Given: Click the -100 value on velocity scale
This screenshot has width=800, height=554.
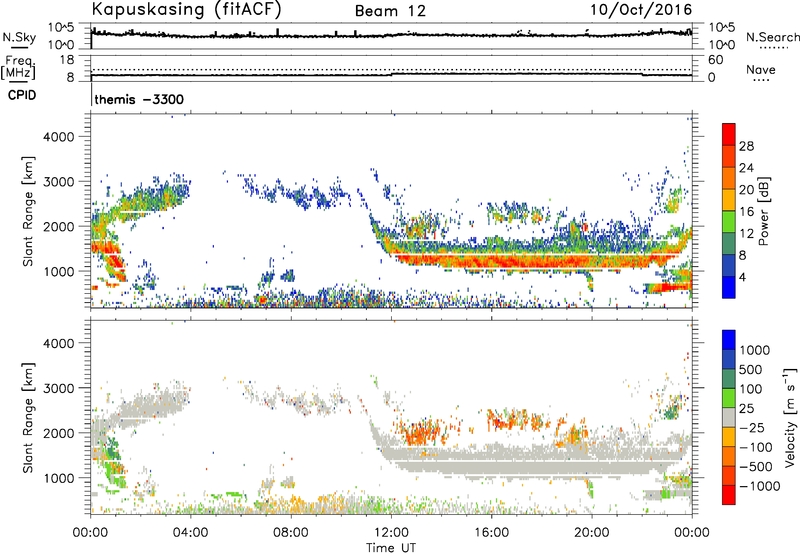Looking at the screenshot, I should click(x=756, y=447).
